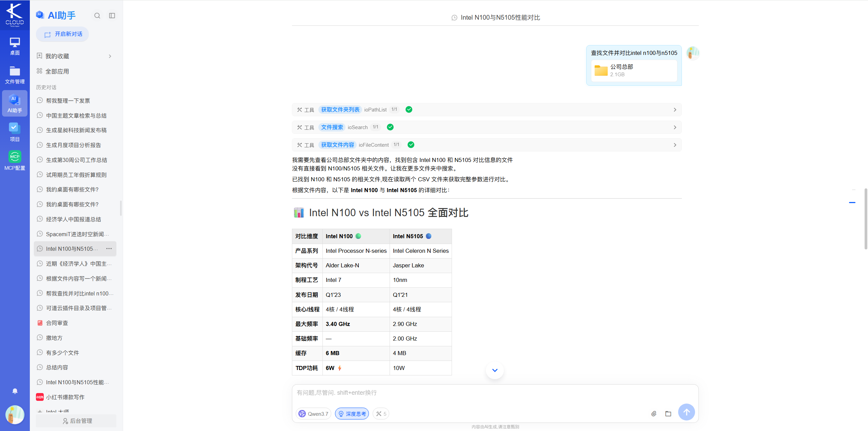Open MCP配置 in the sidebar
This screenshot has height=431, width=868.
coord(15,161)
